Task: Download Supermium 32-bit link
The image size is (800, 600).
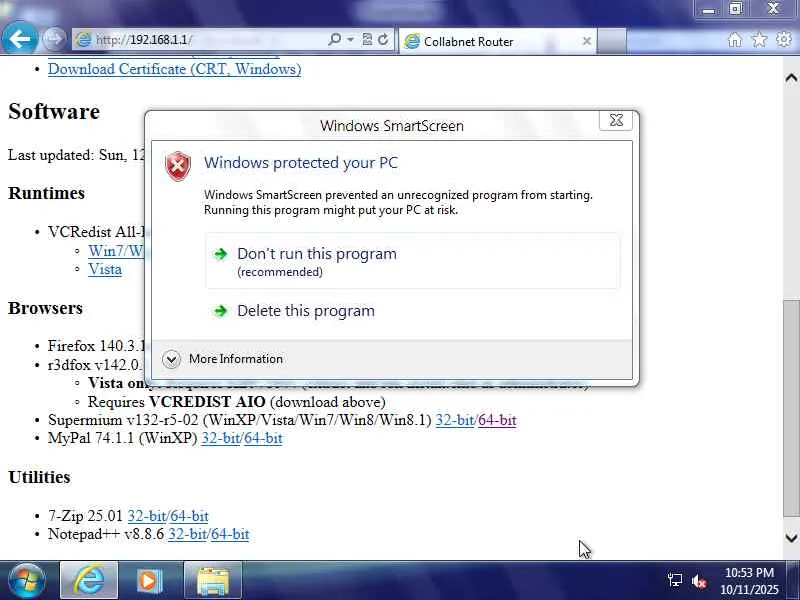Action: click(x=455, y=420)
